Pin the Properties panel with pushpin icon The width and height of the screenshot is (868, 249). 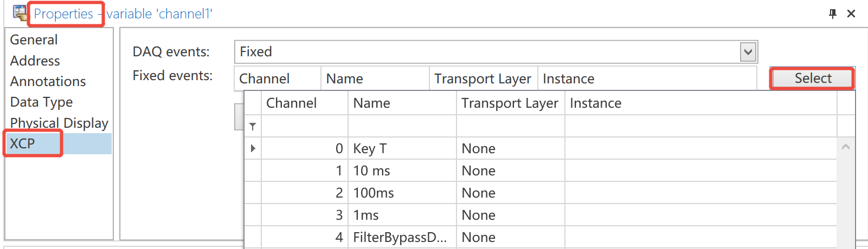[833, 14]
